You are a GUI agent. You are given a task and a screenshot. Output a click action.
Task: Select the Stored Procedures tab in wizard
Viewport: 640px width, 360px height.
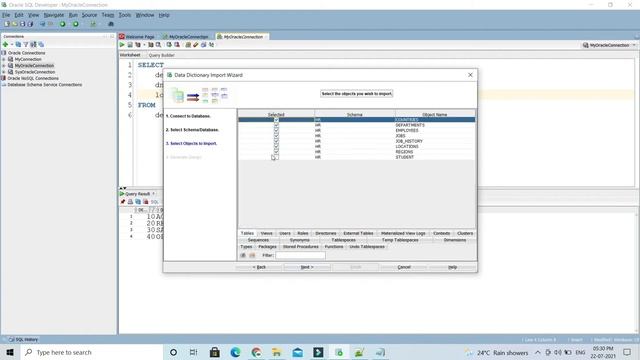(x=300, y=247)
